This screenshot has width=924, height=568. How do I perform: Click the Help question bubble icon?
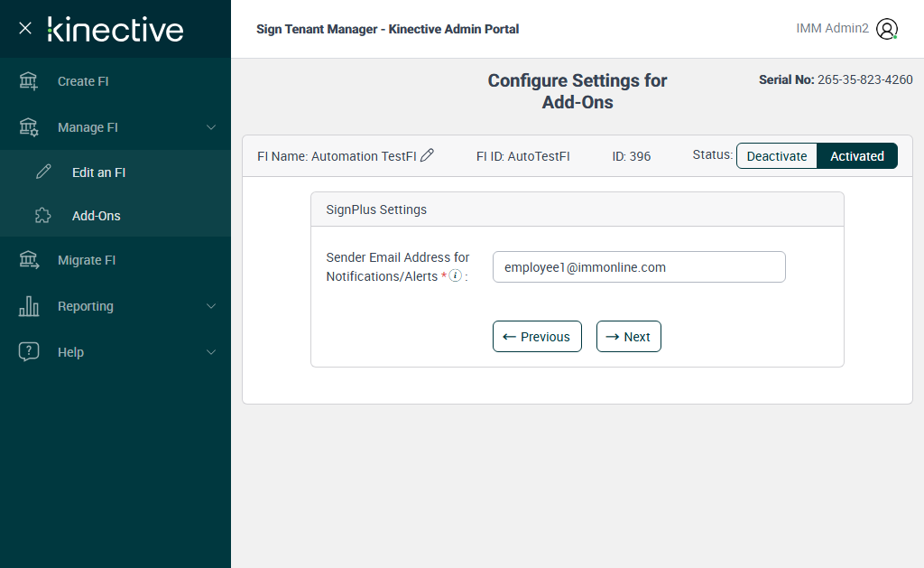pyautogui.click(x=29, y=352)
